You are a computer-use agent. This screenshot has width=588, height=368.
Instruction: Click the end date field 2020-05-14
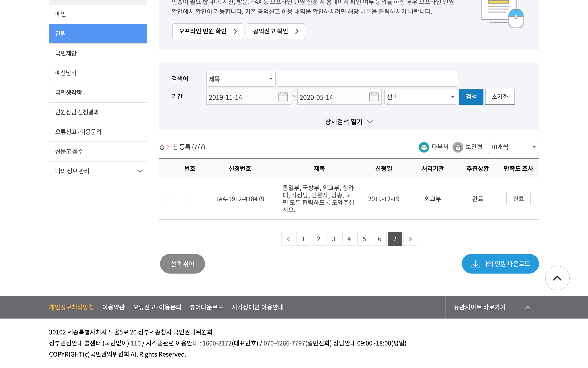pos(339,97)
